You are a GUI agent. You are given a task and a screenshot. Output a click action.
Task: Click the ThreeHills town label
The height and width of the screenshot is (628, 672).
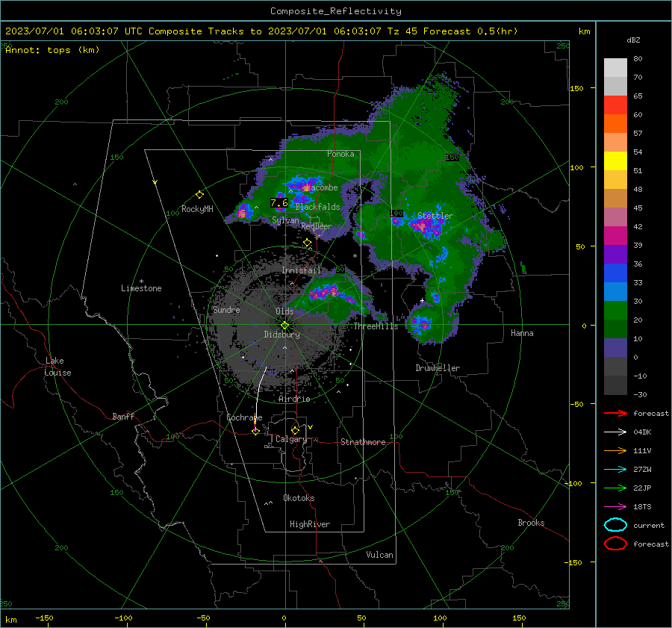pyautogui.click(x=376, y=326)
